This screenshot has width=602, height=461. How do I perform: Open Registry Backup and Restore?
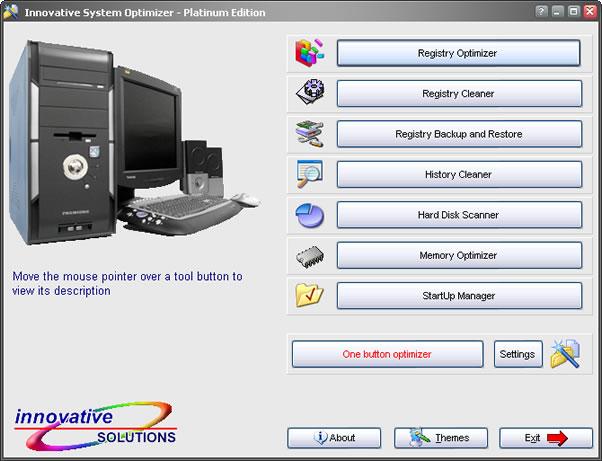(459, 134)
